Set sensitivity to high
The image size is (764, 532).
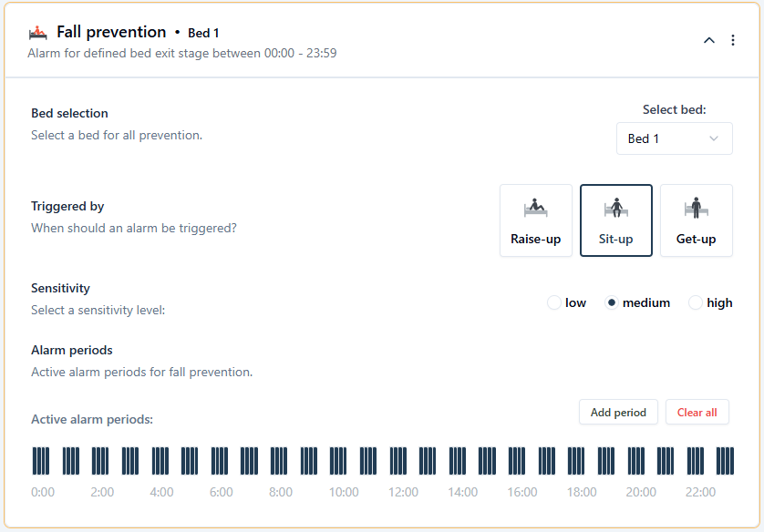click(x=696, y=302)
